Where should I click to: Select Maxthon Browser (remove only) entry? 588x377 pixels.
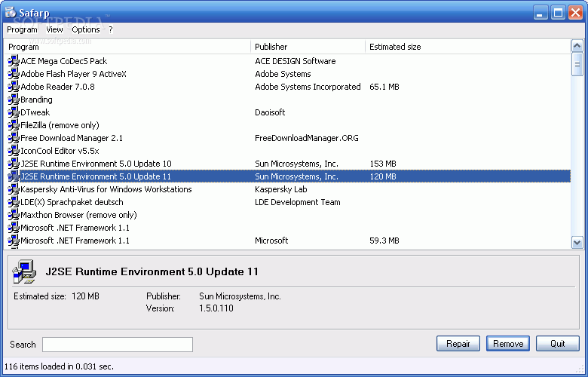78,215
